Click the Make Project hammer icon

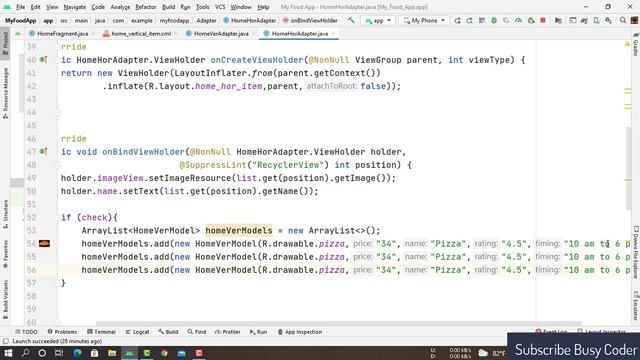[351, 20]
